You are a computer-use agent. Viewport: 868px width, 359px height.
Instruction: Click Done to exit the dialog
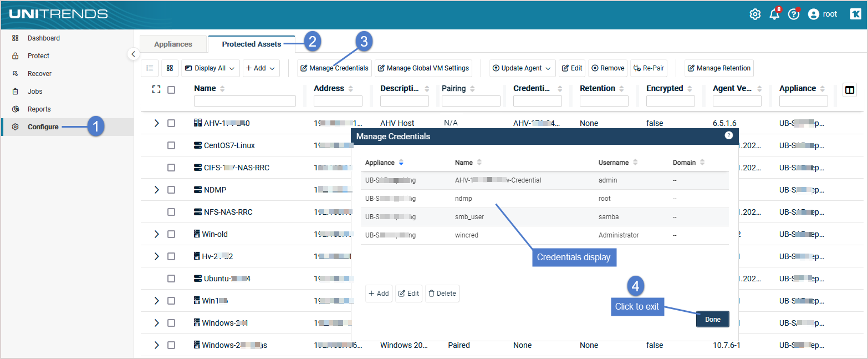coord(713,319)
